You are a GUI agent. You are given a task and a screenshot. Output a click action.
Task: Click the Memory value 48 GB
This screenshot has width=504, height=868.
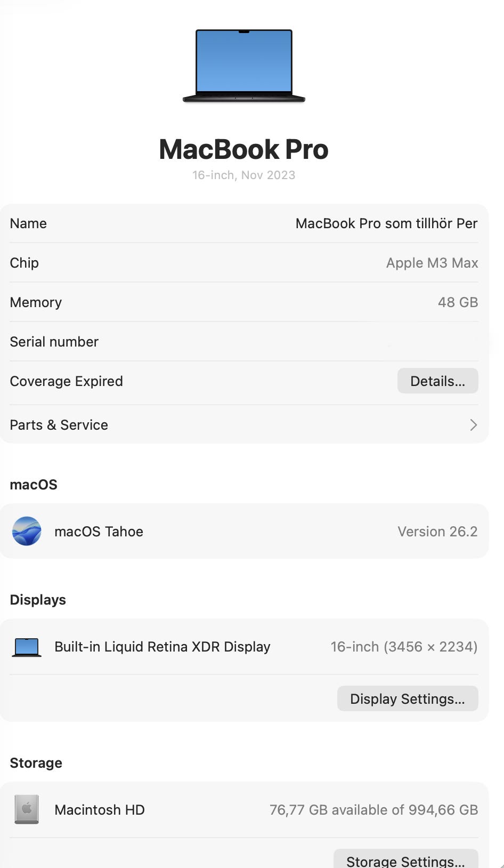point(458,302)
